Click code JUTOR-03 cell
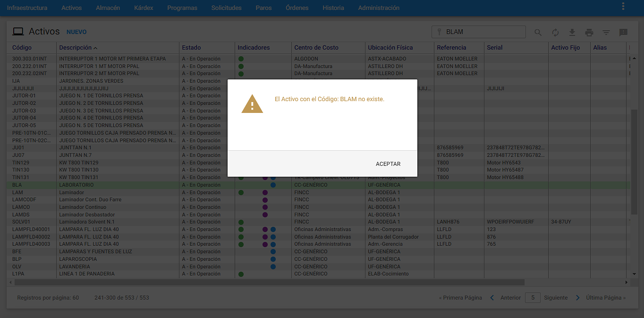The image size is (644, 318). 24,111
